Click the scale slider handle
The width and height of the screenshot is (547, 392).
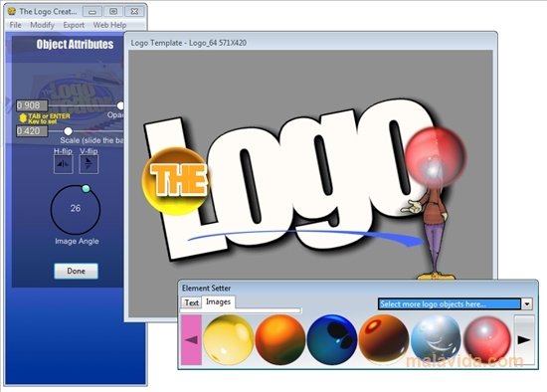coord(68,131)
